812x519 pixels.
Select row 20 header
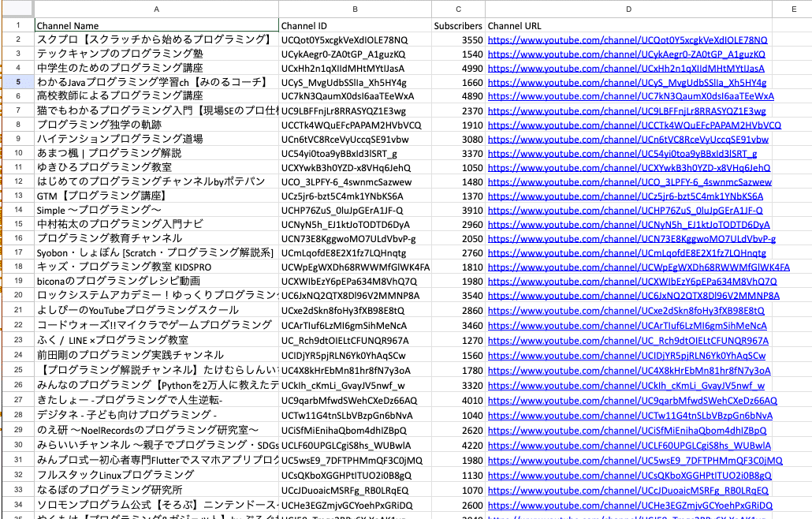[17, 295]
